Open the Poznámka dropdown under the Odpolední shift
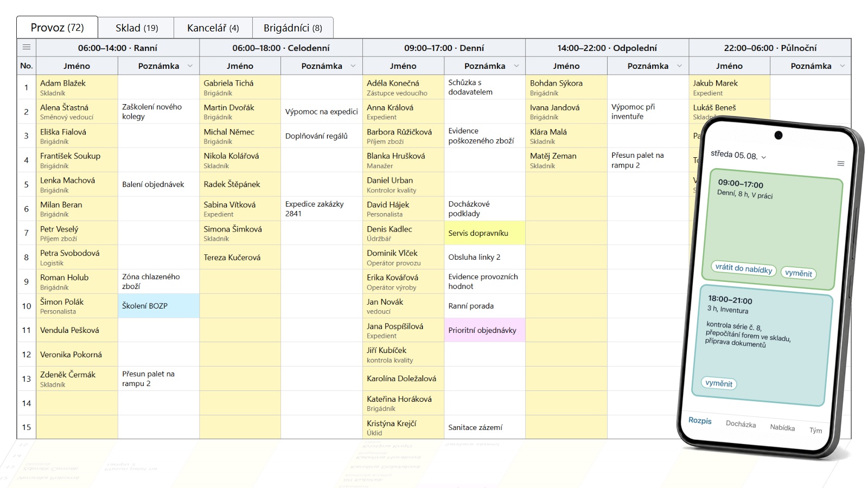Screen dimensions: 868x488 (679, 66)
